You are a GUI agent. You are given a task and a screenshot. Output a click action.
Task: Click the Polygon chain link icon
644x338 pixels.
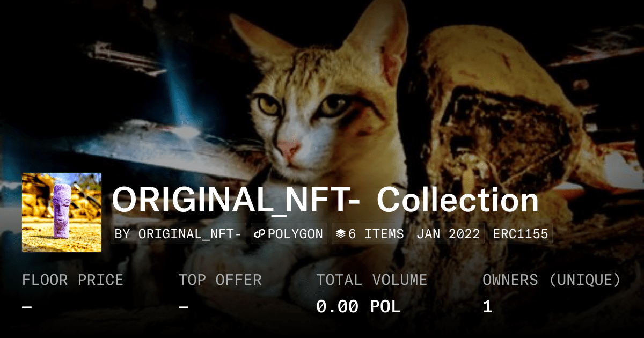pyautogui.click(x=260, y=234)
